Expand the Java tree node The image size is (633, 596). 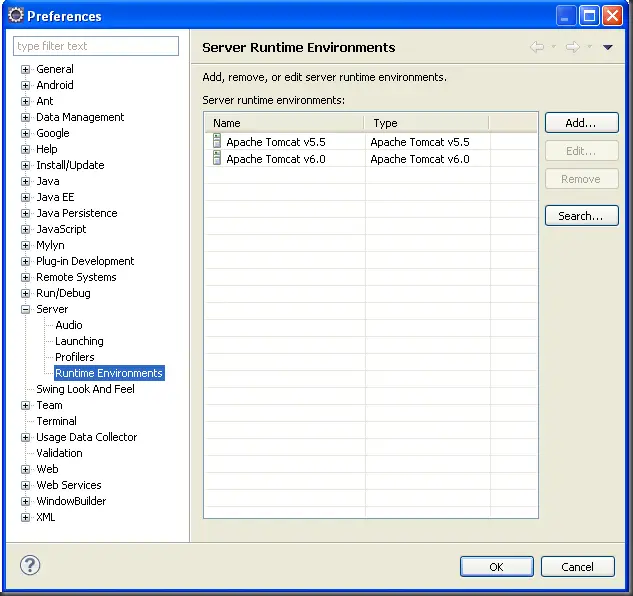click(x=26, y=182)
